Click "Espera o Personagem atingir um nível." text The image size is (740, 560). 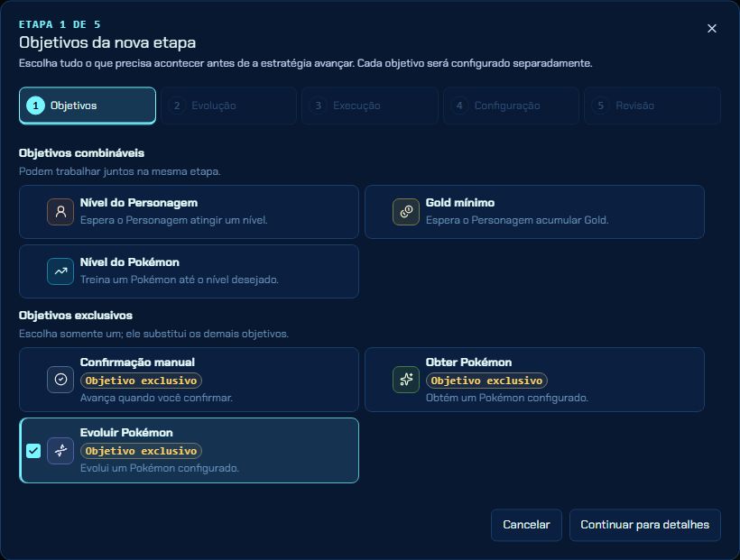click(x=173, y=220)
